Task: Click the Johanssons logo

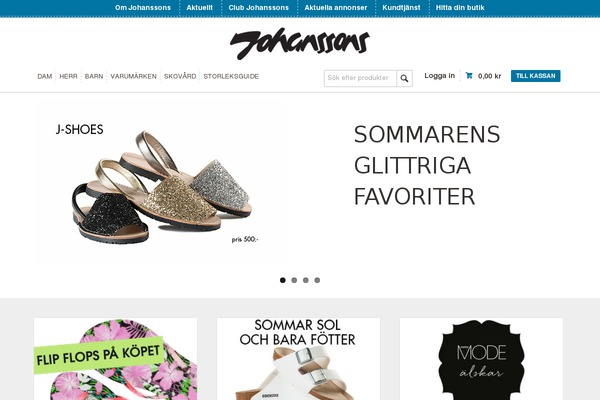Action: click(300, 43)
